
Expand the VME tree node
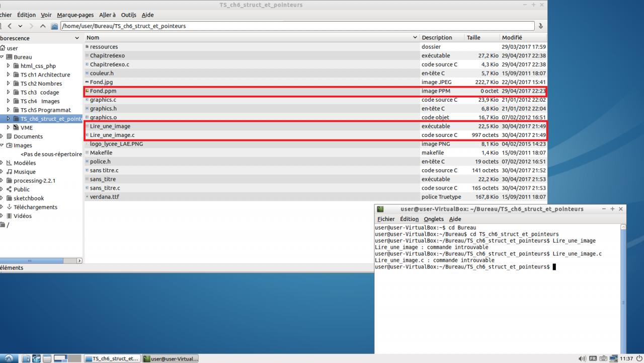coord(9,127)
